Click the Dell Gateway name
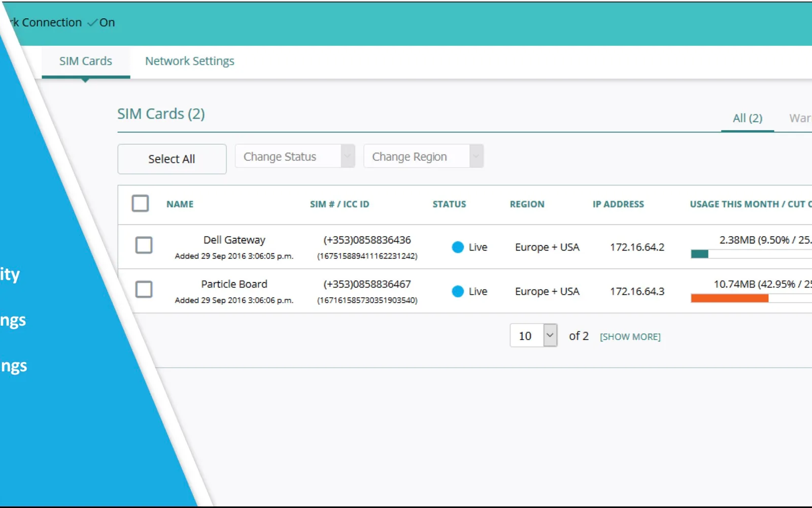The height and width of the screenshot is (508, 812). tap(234, 240)
